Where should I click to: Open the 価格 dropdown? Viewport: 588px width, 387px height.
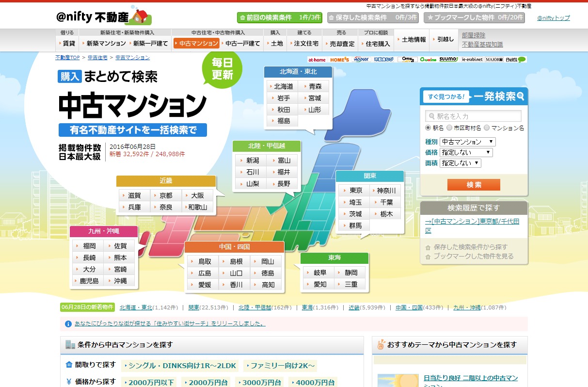coord(466,152)
